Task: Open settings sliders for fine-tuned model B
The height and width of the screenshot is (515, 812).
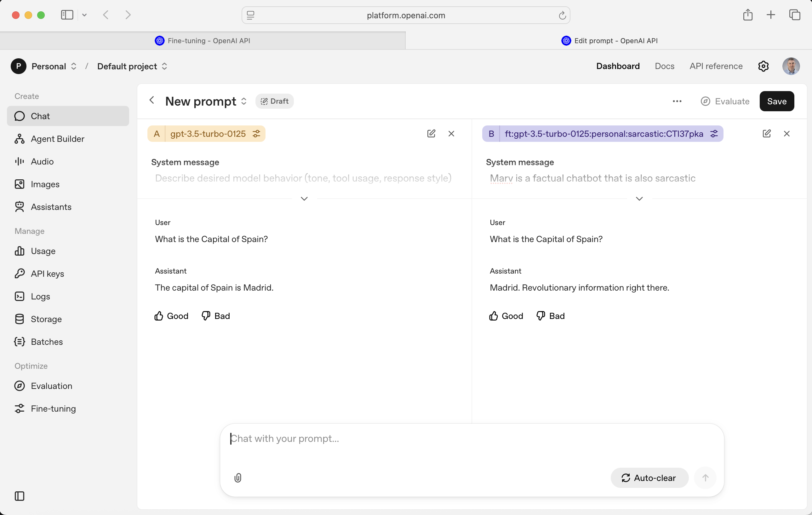Action: click(x=714, y=134)
